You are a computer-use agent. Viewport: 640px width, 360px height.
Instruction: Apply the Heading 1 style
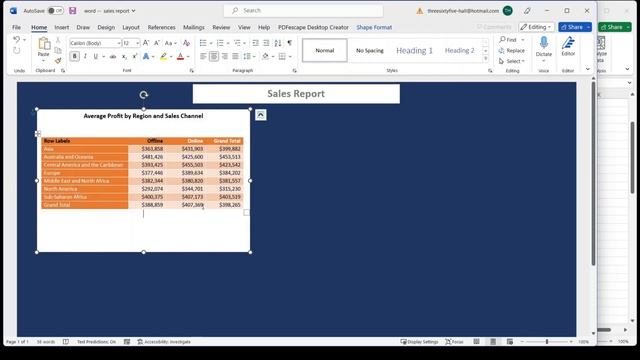414,51
